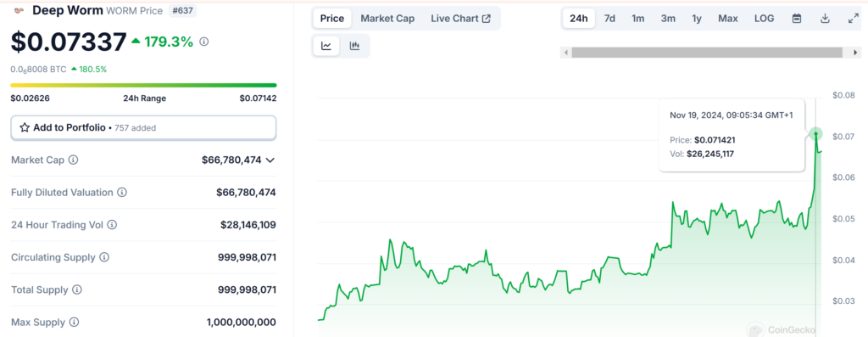Download the chart data
Viewport: 868px width, 337px height.
pos(825,19)
